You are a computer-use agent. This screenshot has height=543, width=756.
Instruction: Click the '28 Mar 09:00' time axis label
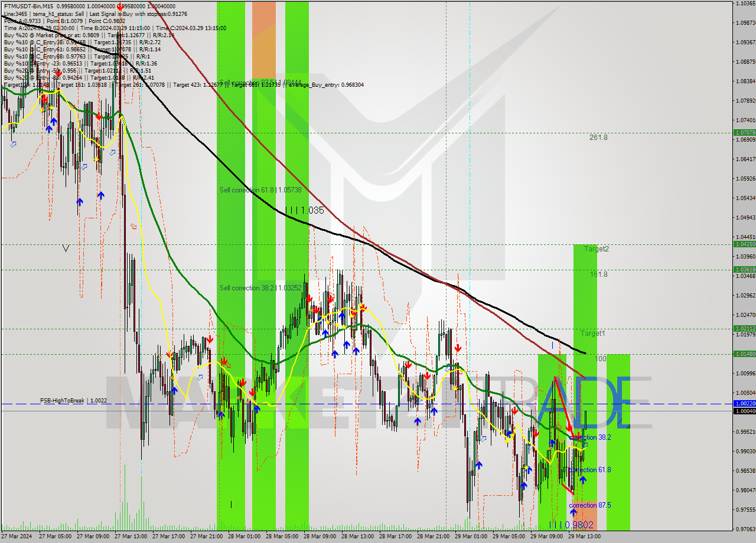320,537
